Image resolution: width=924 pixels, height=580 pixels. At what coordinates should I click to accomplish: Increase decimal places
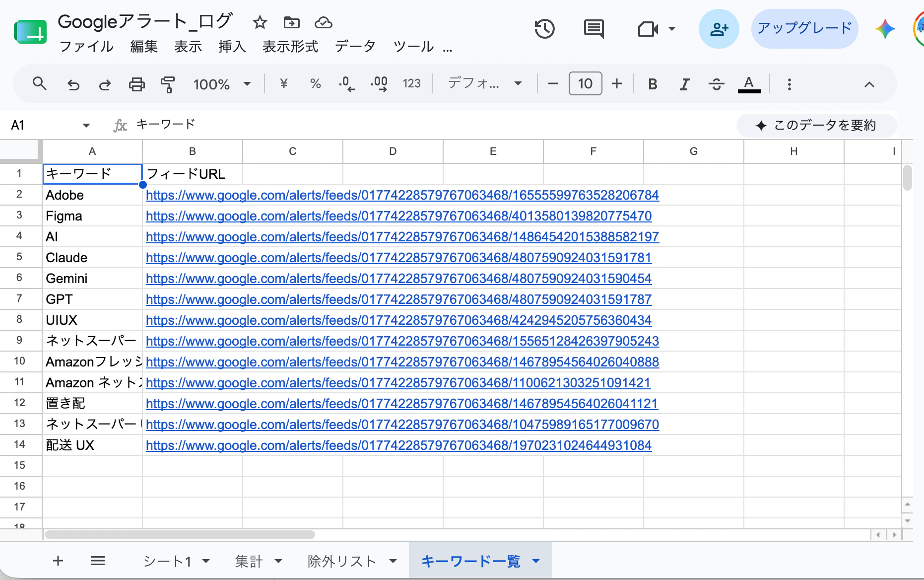click(x=379, y=83)
